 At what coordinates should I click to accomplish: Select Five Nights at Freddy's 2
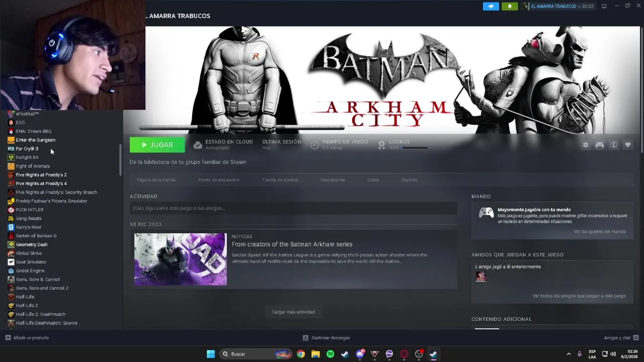coord(41,175)
